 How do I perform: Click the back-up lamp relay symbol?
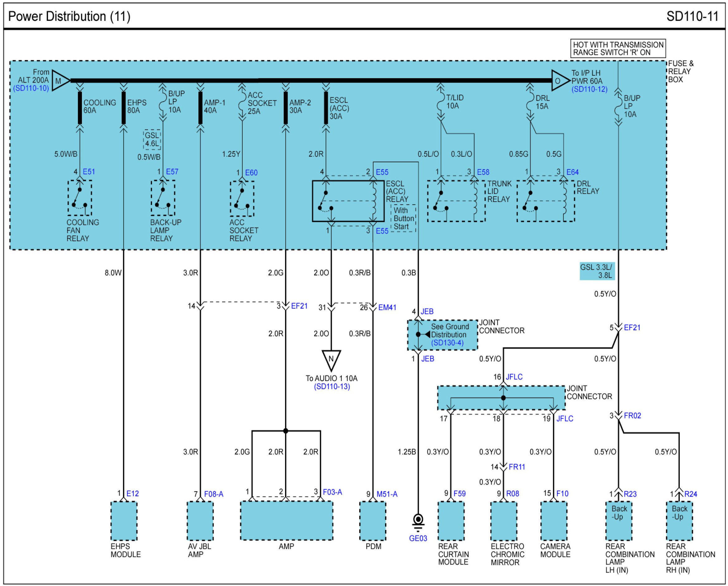(x=163, y=198)
